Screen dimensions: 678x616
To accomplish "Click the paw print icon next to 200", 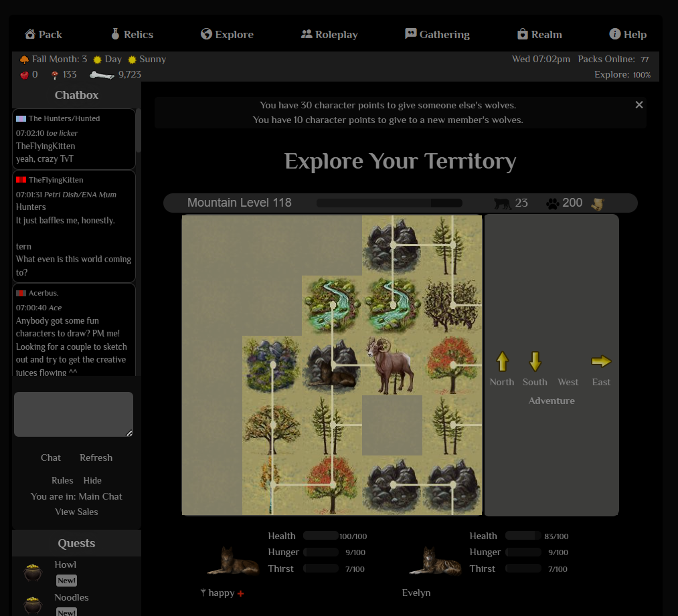I will [552, 203].
